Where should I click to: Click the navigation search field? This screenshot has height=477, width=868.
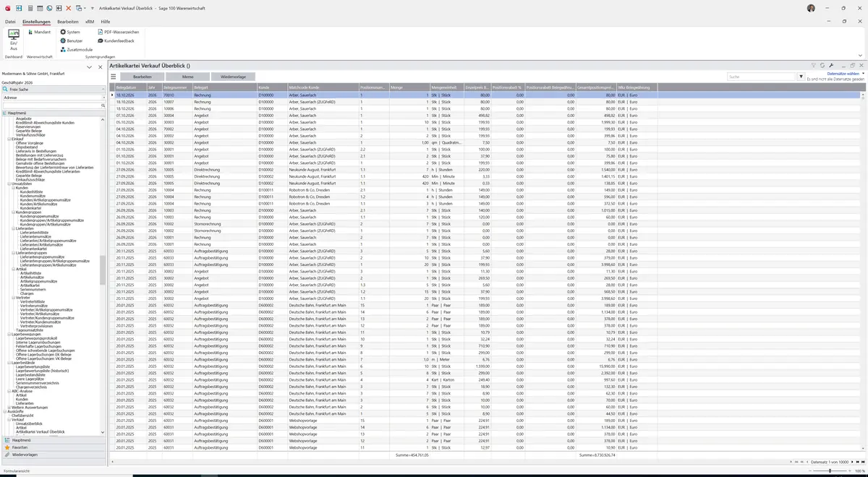click(x=51, y=106)
